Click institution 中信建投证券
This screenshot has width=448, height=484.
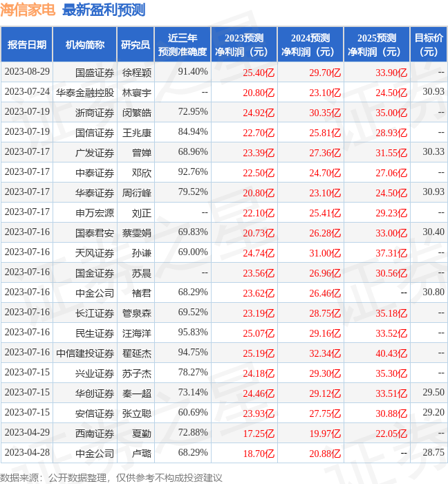click(85, 353)
